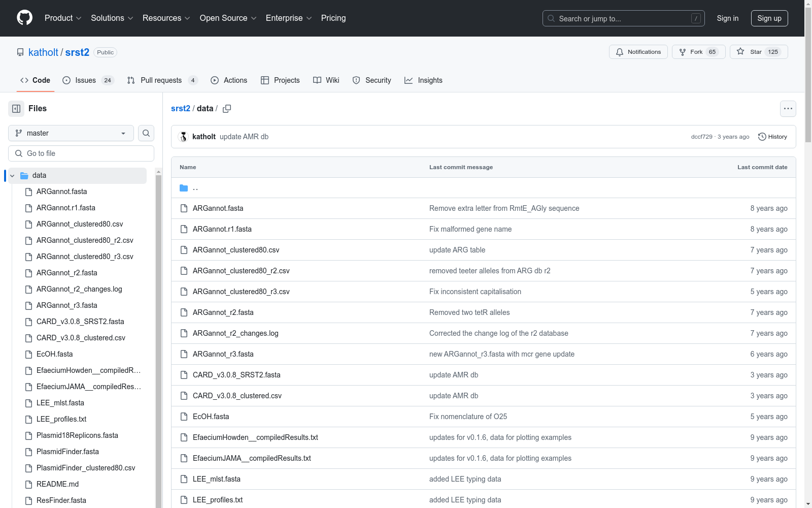Open ARGannot_clustered80_r3.csv in file table

pos(241,292)
